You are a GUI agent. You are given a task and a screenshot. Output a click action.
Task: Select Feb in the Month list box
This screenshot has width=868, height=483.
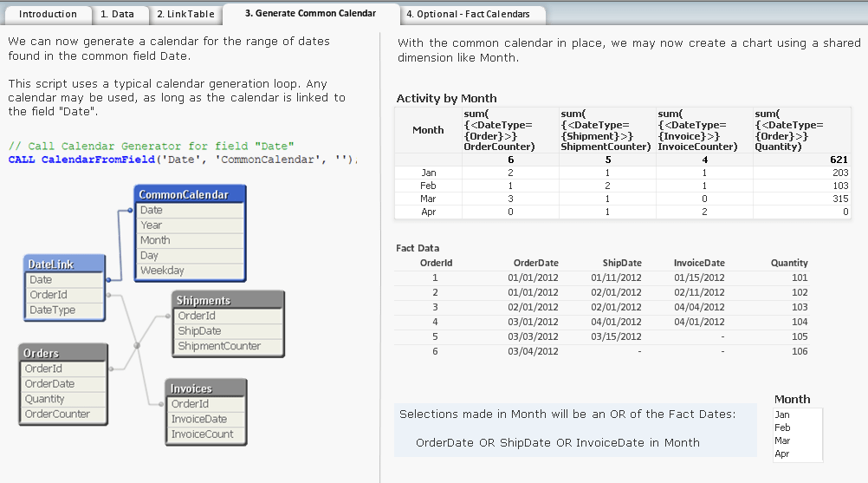pyautogui.click(x=798, y=428)
